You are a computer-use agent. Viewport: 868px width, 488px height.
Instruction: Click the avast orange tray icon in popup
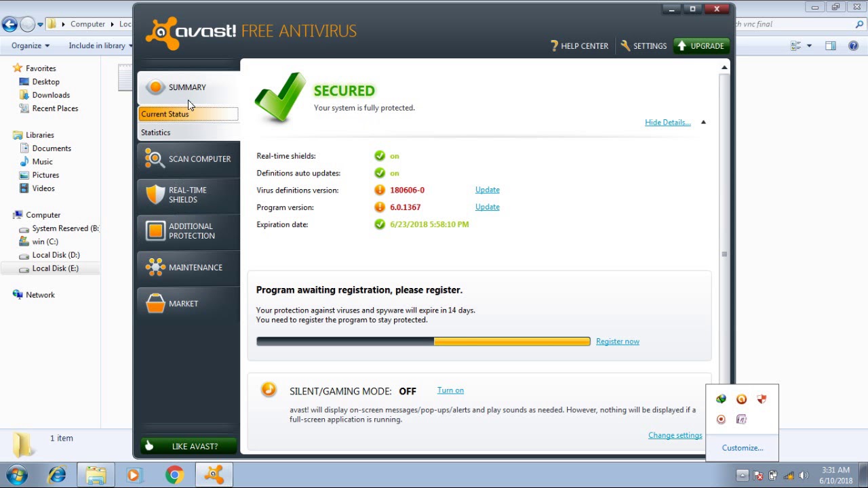[x=741, y=399]
